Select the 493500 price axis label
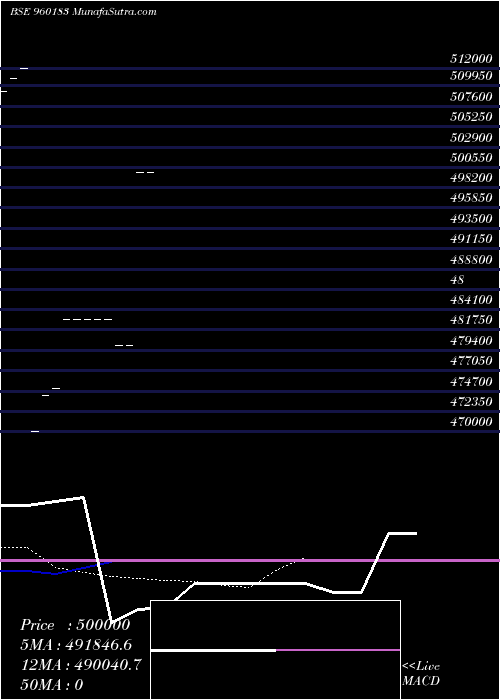 point(471,219)
